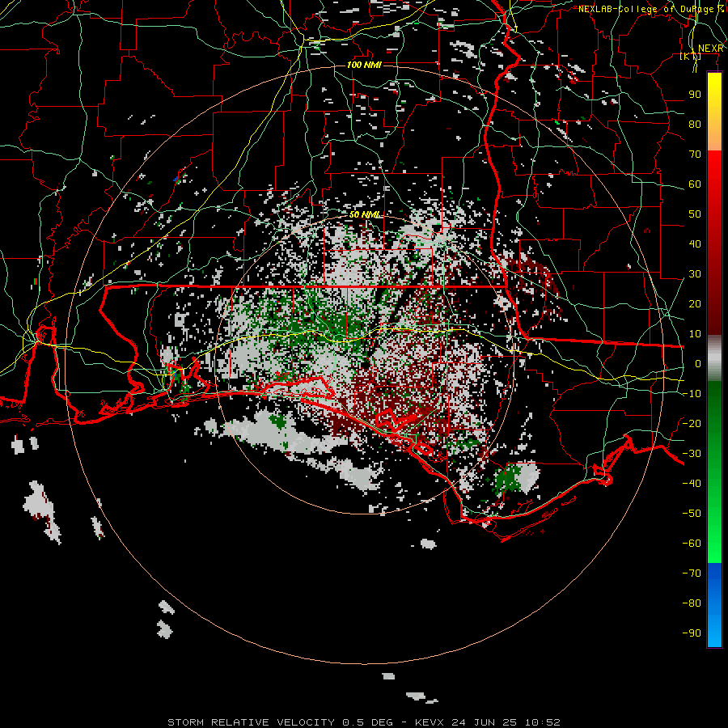Click the -80 scale value

click(x=692, y=603)
